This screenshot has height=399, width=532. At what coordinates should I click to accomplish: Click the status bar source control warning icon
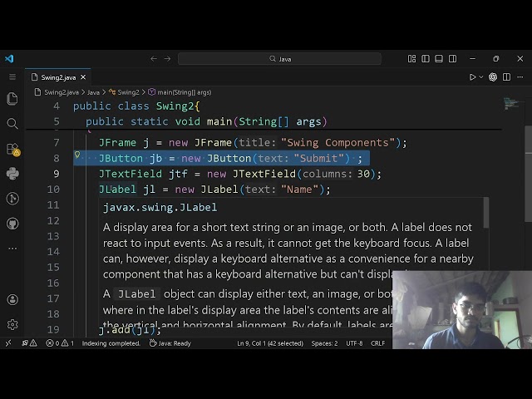click(30, 343)
